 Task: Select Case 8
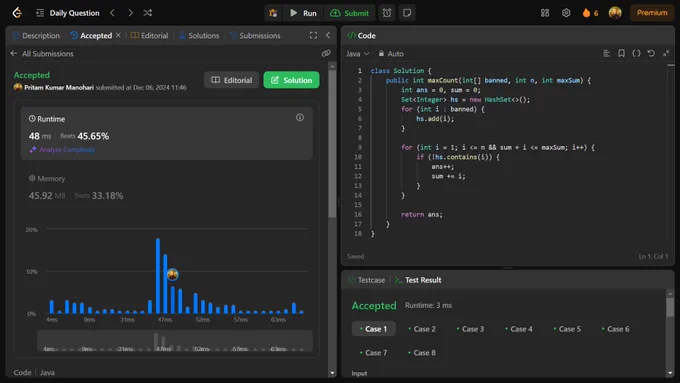point(422,353)
